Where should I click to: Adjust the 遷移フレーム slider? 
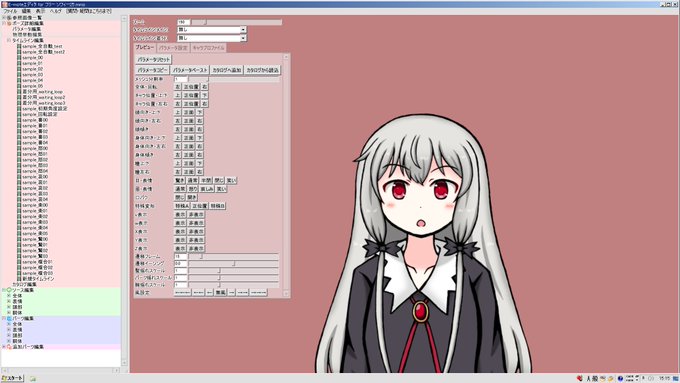tap(233, 256)
